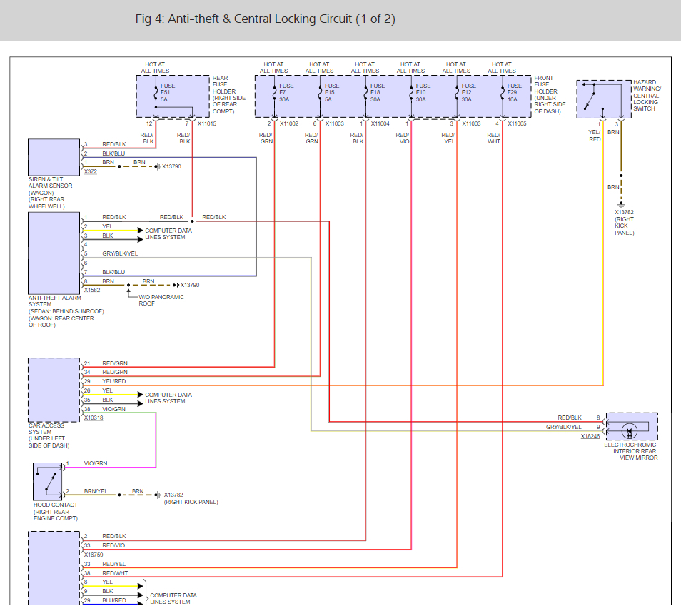Image resolution: width=681 pixels, height=616 pixels.
Task: Open connector link X11002
Action: point(289,123)
